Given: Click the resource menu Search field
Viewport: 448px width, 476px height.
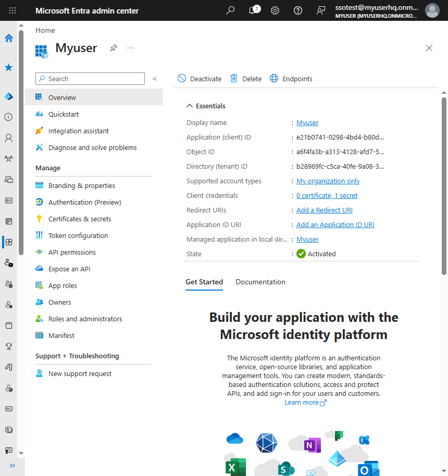Looking at the screenshot, I should point(90,79).
